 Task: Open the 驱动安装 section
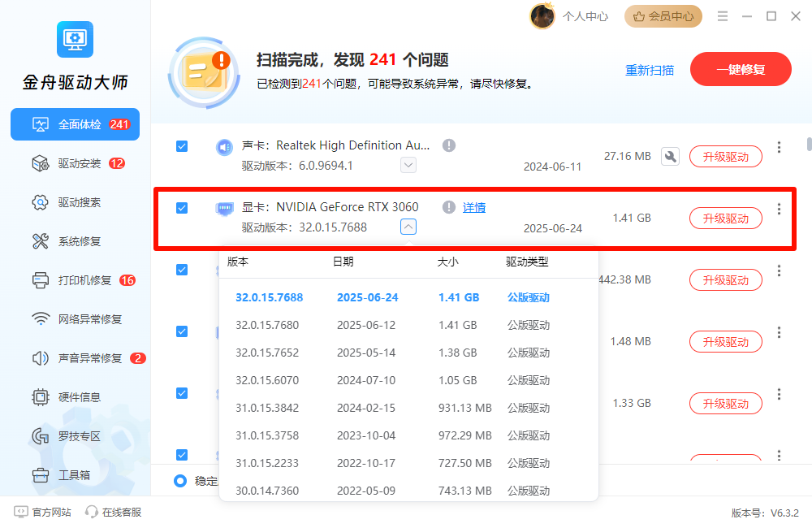(75, 164)
